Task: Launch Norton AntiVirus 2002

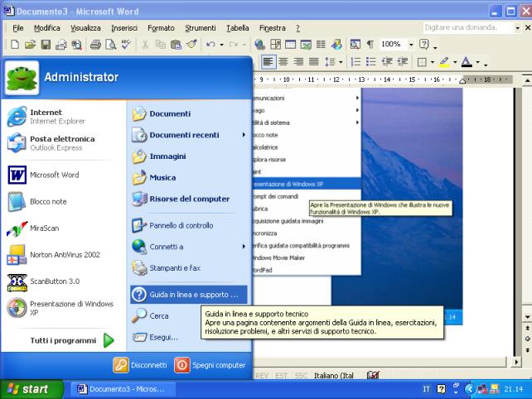Action: (x=63, y=255)
